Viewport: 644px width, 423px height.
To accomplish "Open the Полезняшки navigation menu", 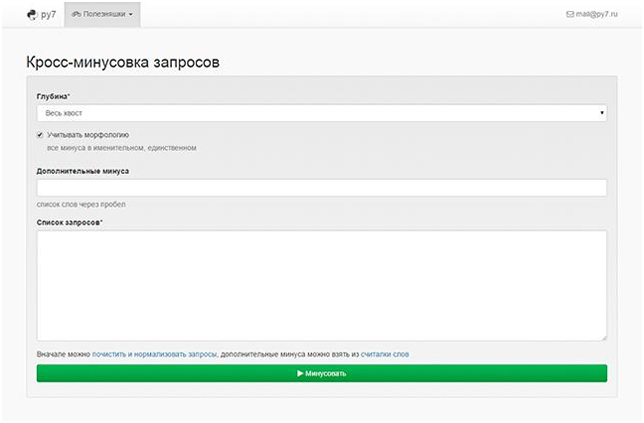I will [102, 14].
